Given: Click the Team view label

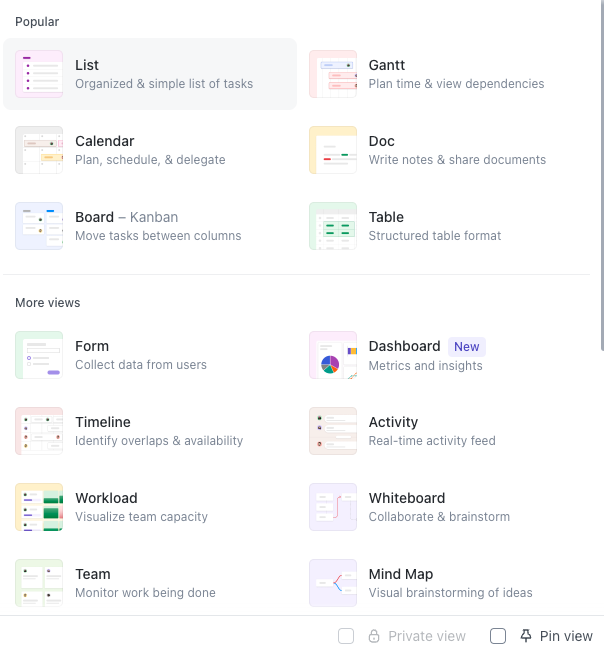Looking at the screenshot, I should point(93,574).
